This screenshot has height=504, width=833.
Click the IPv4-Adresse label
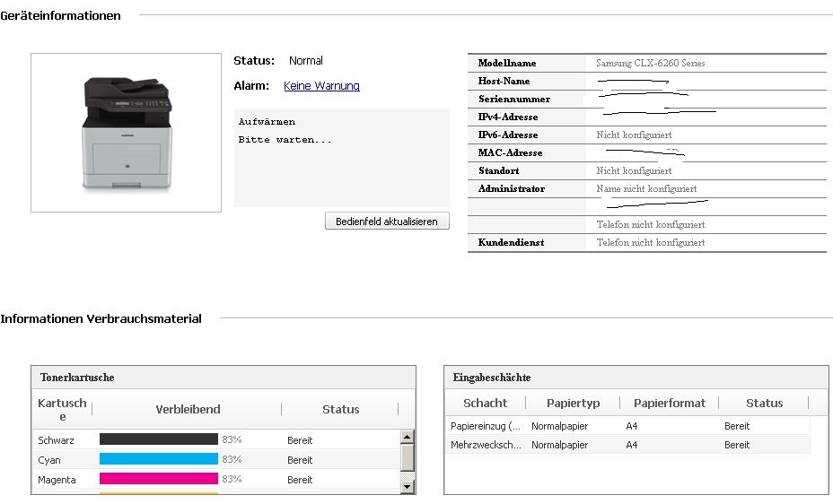pos(508,117)
